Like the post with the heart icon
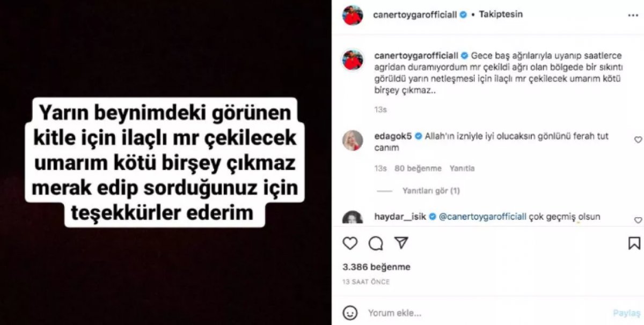Viewport: 644px width, 325px height. point(350,243)
